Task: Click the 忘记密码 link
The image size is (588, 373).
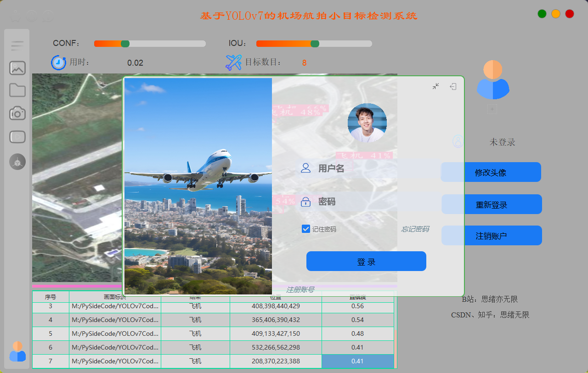Action: [415, 229]
